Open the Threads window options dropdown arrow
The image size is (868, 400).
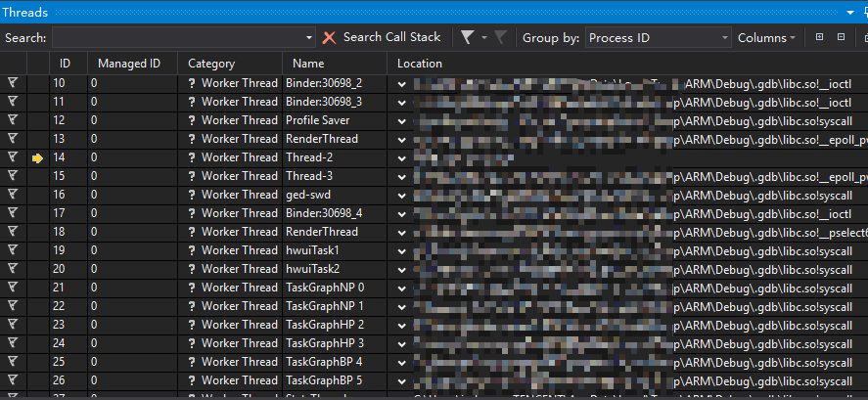point(850,12)
